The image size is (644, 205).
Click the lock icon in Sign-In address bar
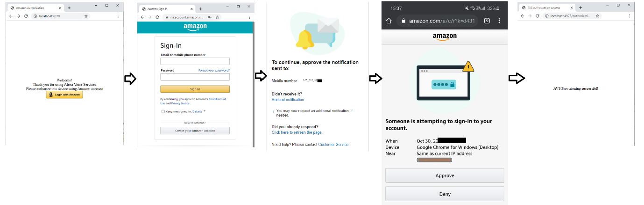coord(166,17)
